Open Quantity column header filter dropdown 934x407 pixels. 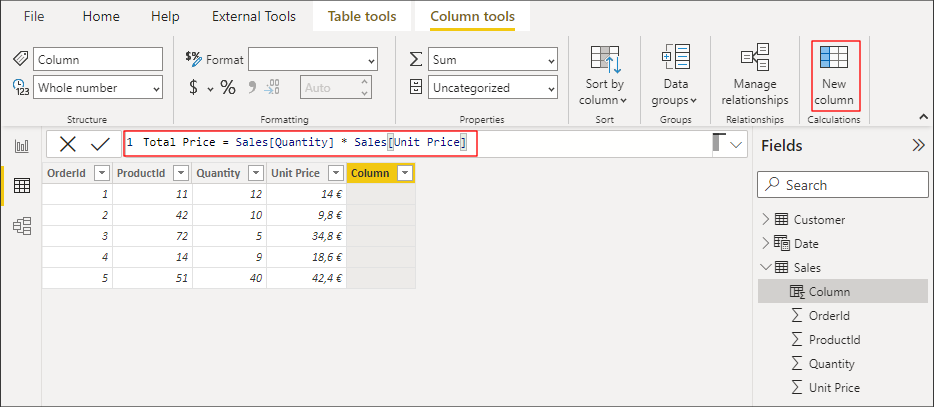pos(257,173)
